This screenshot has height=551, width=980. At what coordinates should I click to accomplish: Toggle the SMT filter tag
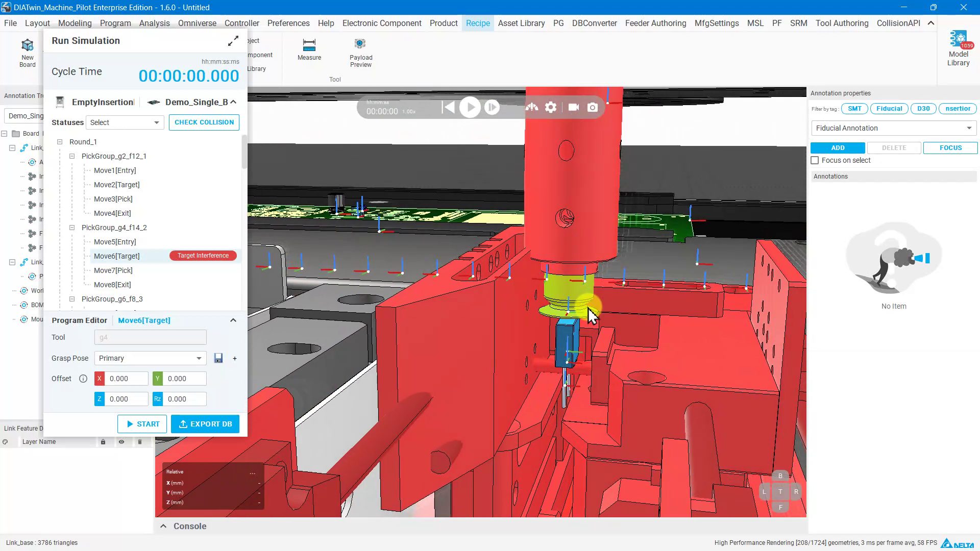(x=854, y=109)
